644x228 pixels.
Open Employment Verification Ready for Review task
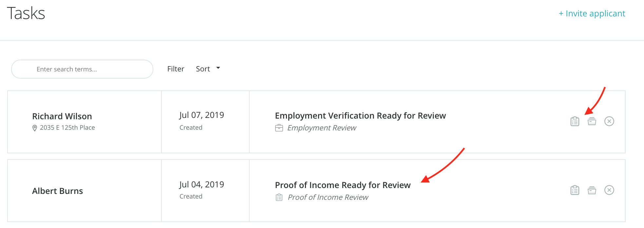[x=360, y=116]
